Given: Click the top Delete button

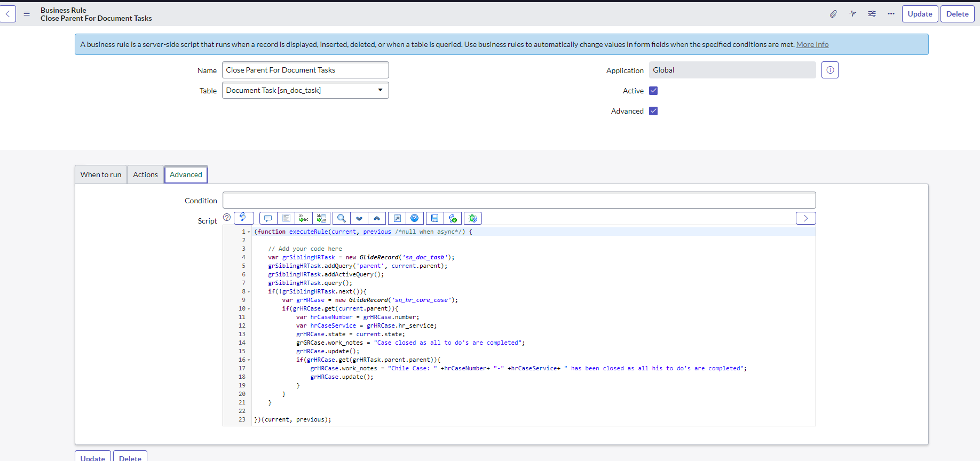Looking at the screenshot, I should click(x=957, y=14).
